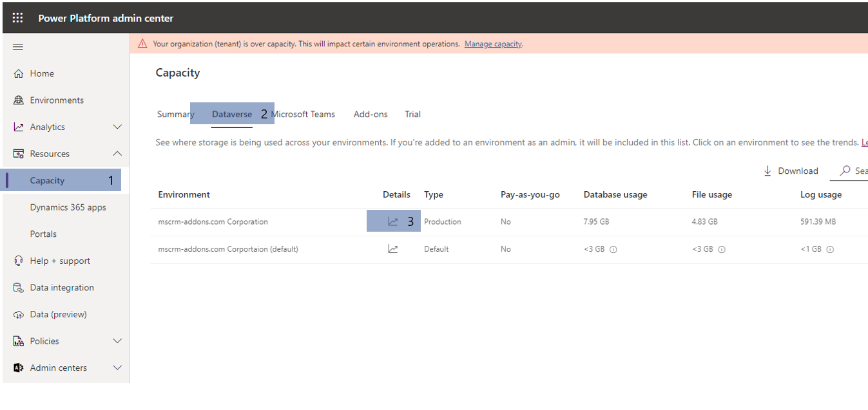Click the 7.95 GB database usage value

tap(596, 221)
